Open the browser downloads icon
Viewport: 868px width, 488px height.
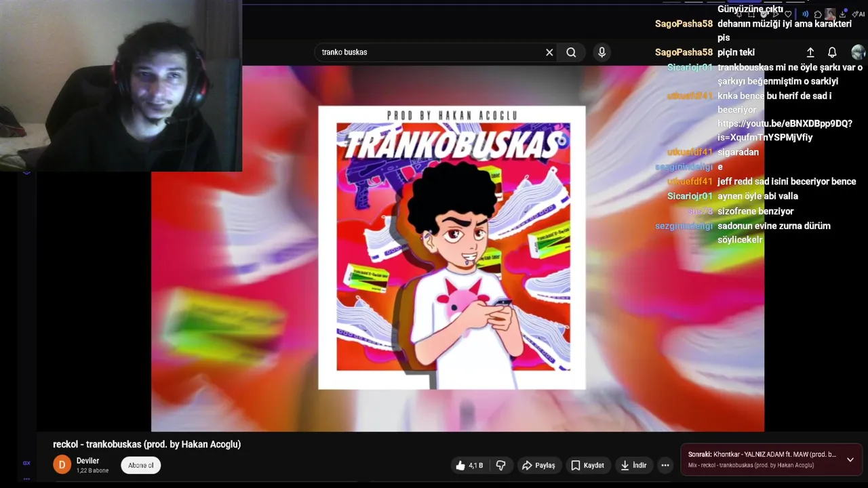(843, 14)
